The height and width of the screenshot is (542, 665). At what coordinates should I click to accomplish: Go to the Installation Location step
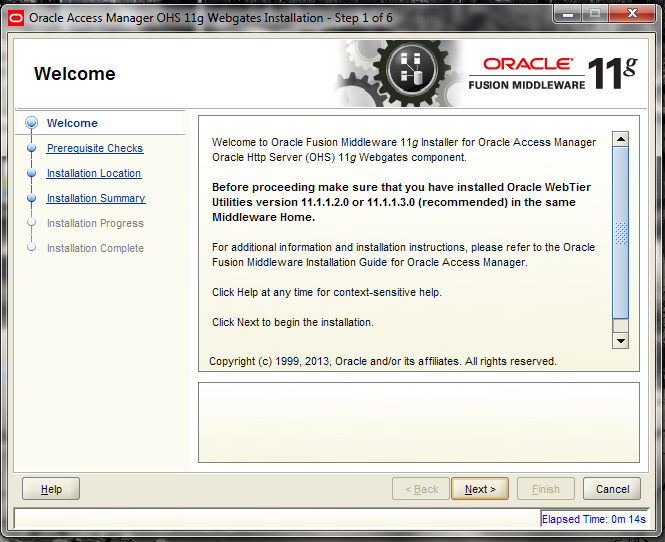click(94, 173)
